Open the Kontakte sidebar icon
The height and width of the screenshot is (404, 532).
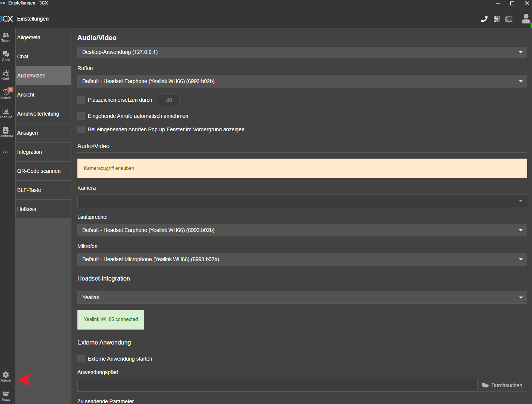6,132
